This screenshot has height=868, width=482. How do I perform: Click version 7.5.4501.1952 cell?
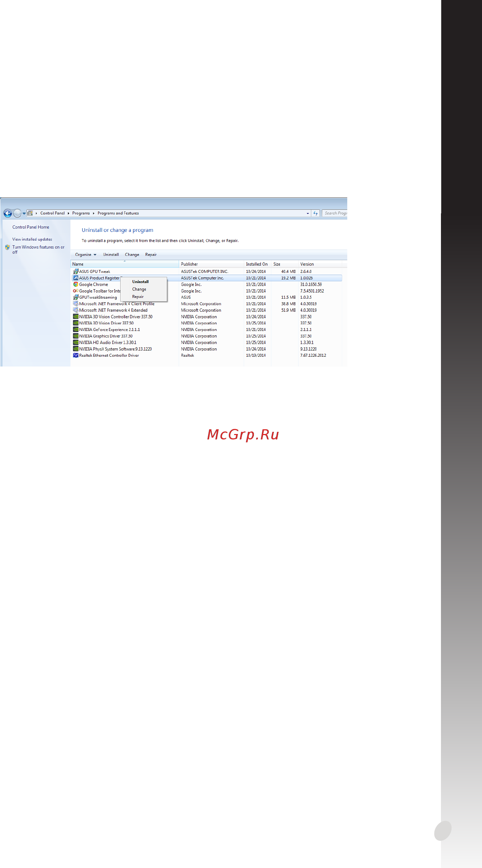point(312,291)
